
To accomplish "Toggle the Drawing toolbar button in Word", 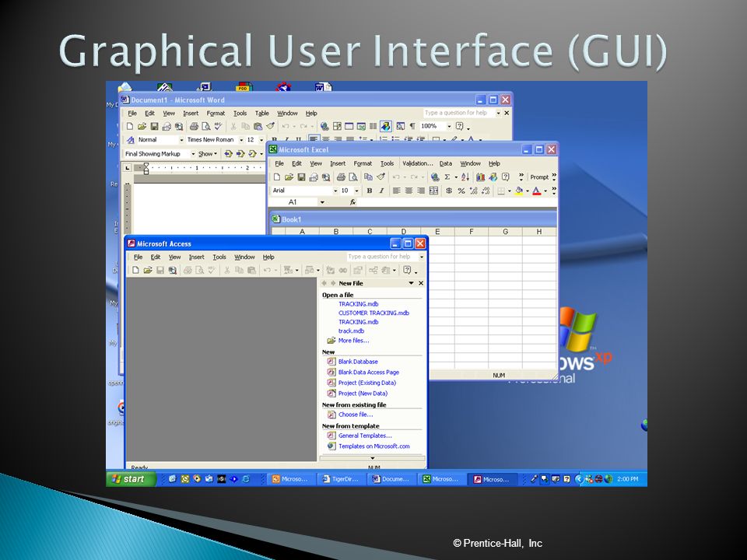I will point(385,126).
